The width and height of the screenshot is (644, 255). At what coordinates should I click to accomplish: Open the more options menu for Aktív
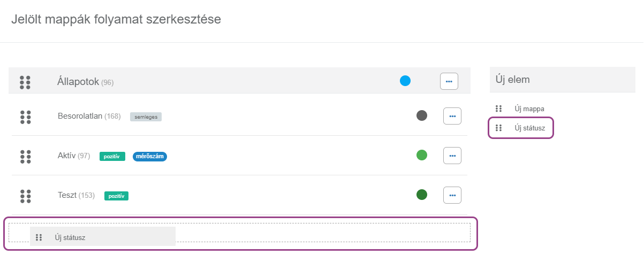pos(452,156)
